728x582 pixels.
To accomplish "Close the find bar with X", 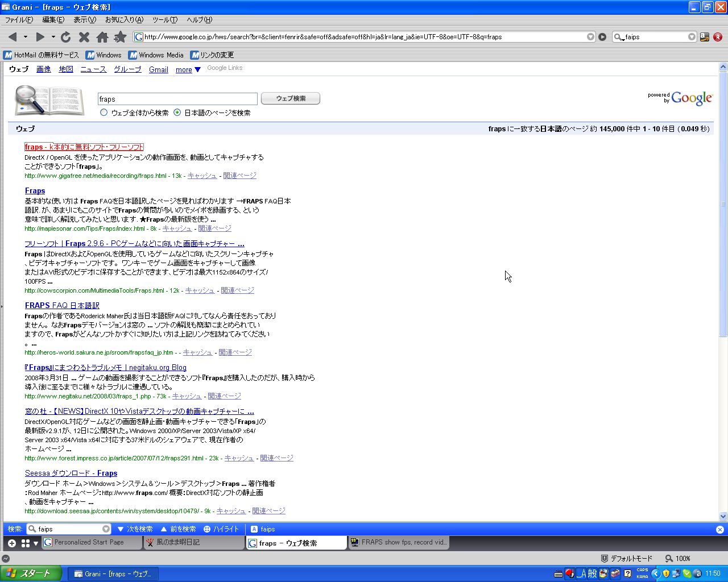I will (719, 529).
